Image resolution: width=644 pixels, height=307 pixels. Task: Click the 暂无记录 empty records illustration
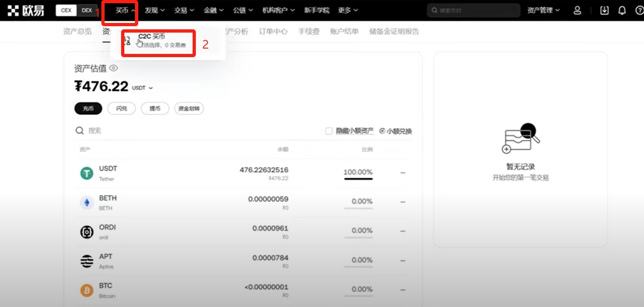point(520,139)
